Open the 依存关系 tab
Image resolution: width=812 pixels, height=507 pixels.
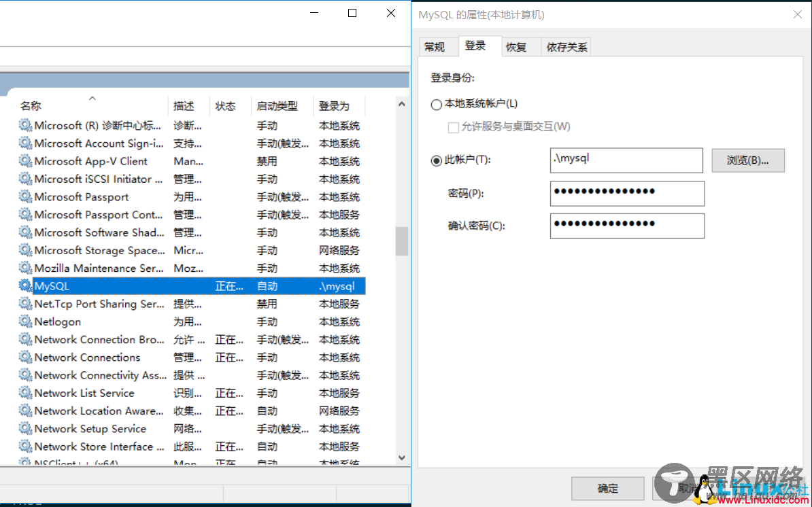tap(566, 47)
